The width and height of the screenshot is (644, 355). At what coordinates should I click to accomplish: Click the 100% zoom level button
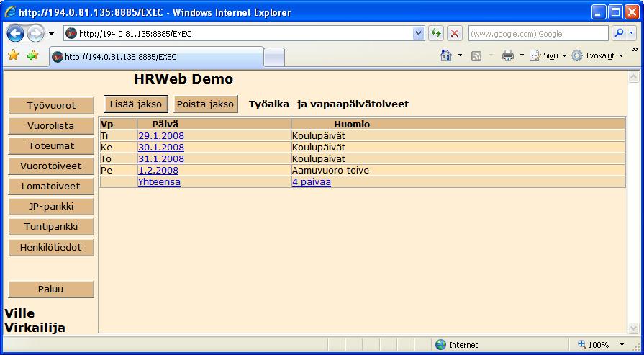594,345
